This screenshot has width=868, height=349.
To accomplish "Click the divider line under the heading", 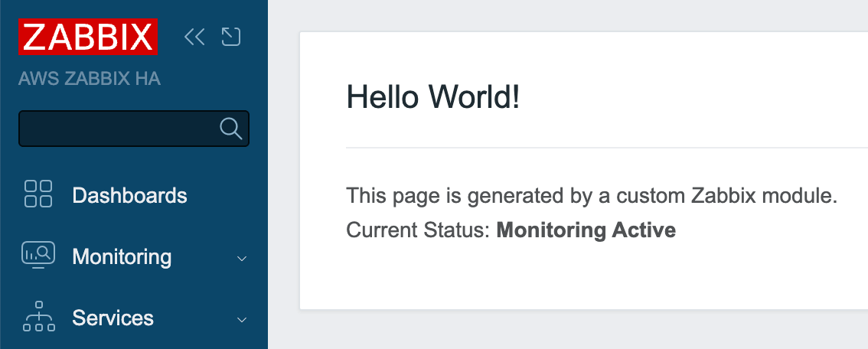I will [605, 147].
